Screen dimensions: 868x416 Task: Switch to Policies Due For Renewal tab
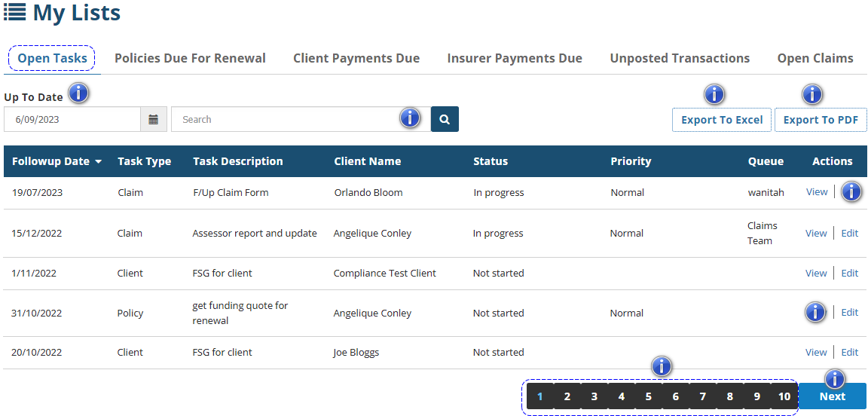tap(190, 58)
